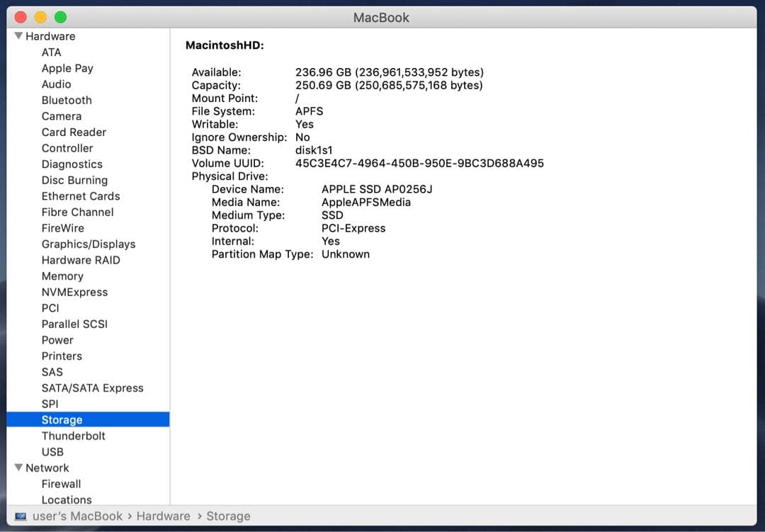Collapse the Network section triangle
This screenshot has width=765, height=532.
[19, 468]
